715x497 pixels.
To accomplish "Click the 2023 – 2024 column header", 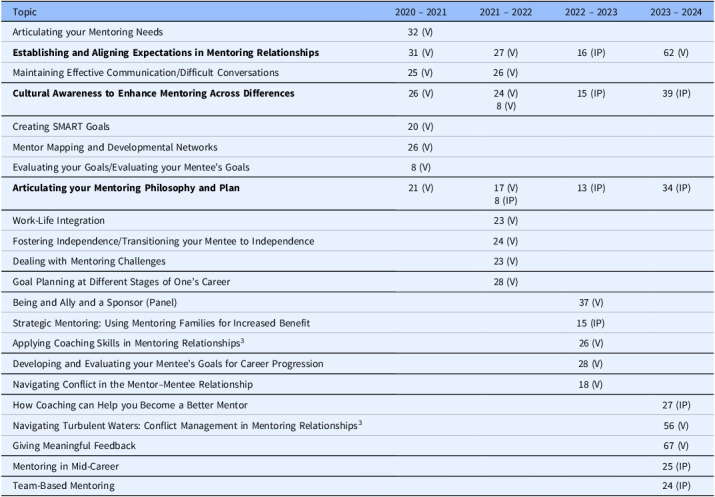I will (663, 11).
